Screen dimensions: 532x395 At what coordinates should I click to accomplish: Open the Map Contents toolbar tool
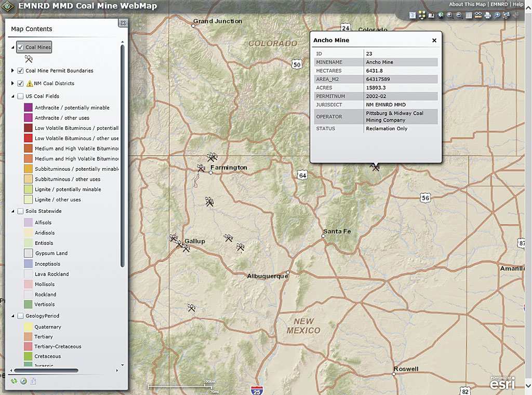point(413,15)
